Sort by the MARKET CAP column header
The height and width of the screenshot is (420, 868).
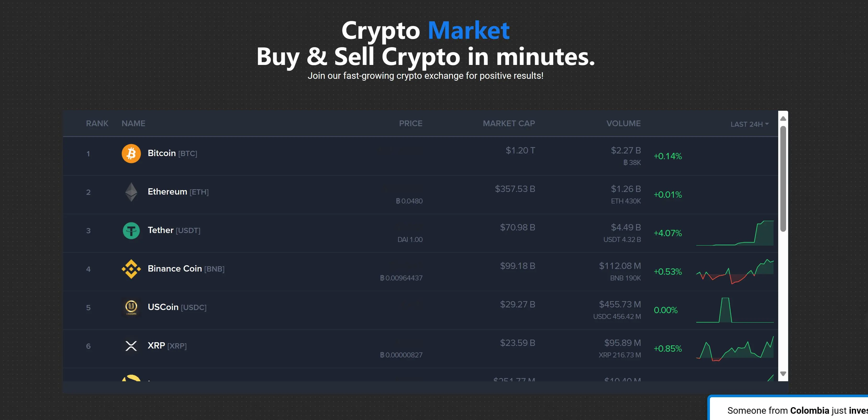(508, 123)
